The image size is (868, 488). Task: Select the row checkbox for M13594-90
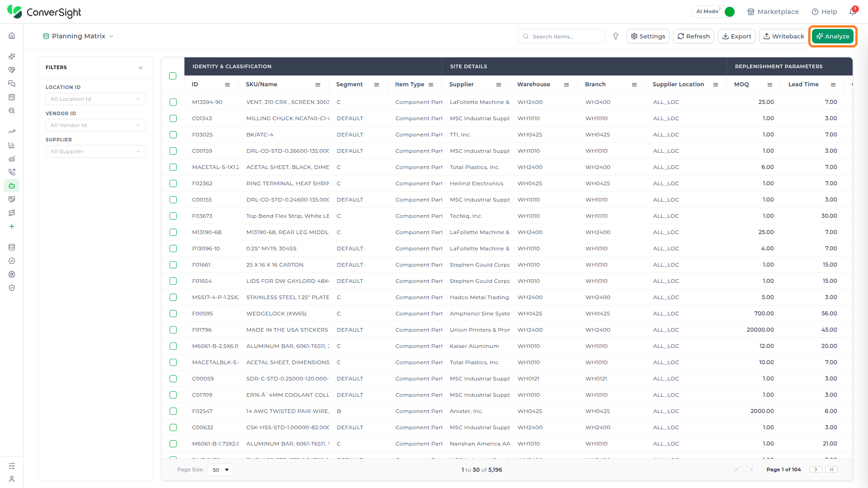click(x=173, y=102)
